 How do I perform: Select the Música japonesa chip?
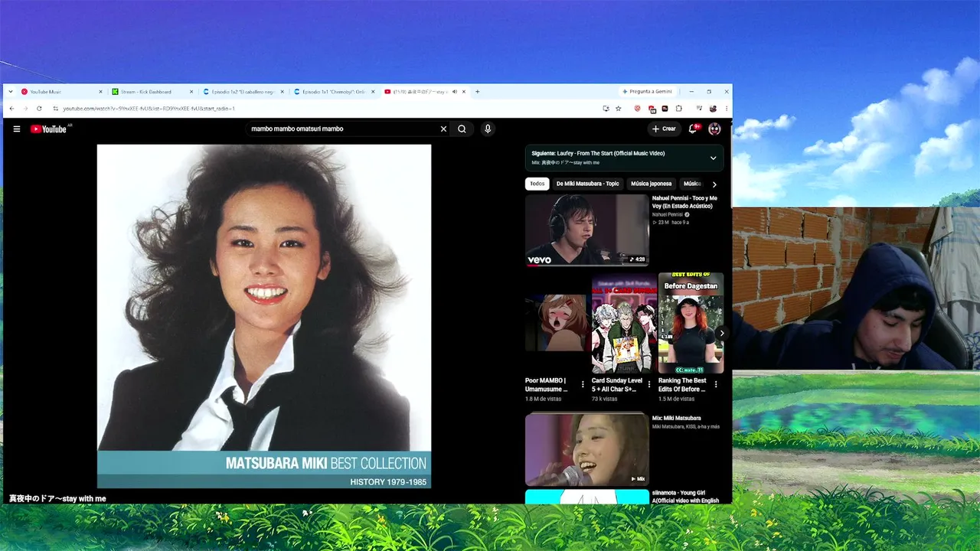(652, 184)
